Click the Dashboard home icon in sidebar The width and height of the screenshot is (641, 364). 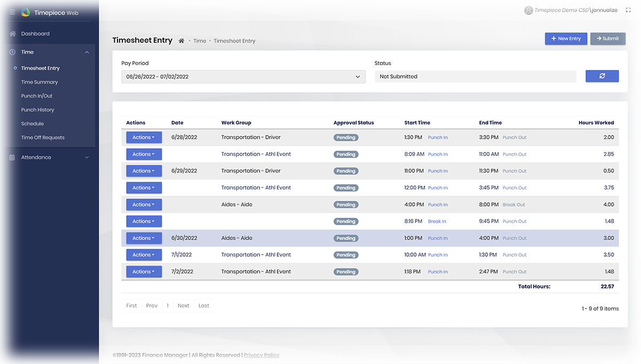tap(12, 34)
